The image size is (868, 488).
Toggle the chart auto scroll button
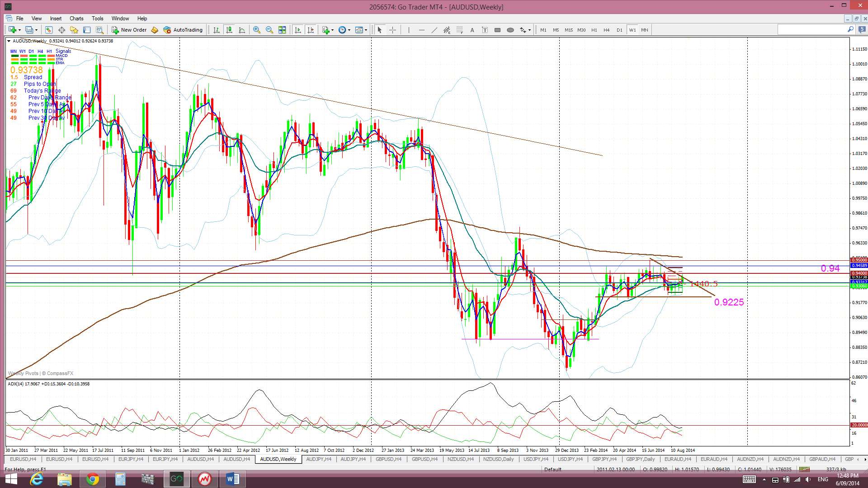pyautogui.click(x=297, y=30)
